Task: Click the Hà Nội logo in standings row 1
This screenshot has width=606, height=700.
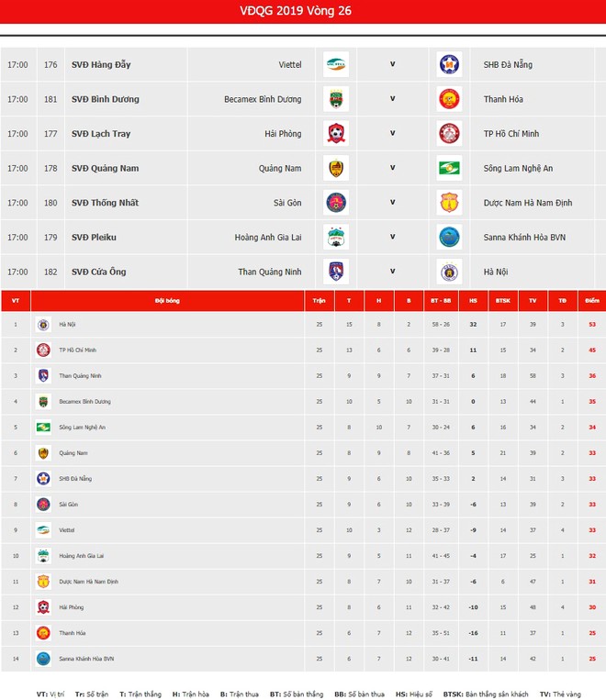Action: [43, 325]
